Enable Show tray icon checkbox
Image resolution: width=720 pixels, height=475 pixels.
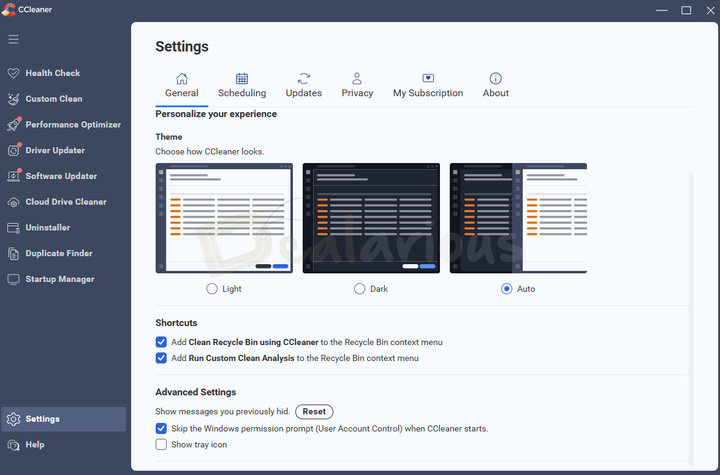point(161,444)
